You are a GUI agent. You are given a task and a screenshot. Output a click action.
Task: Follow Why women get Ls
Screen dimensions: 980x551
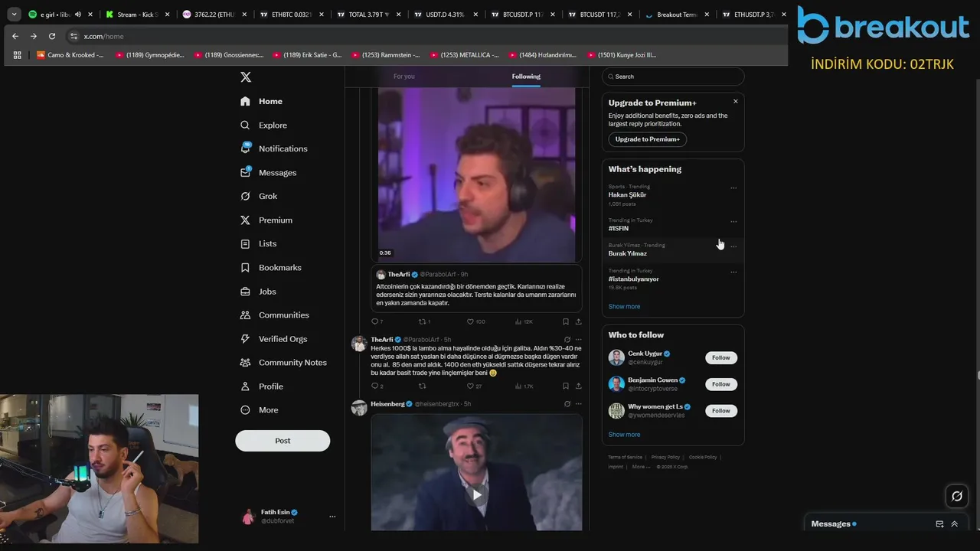point(721,411)
